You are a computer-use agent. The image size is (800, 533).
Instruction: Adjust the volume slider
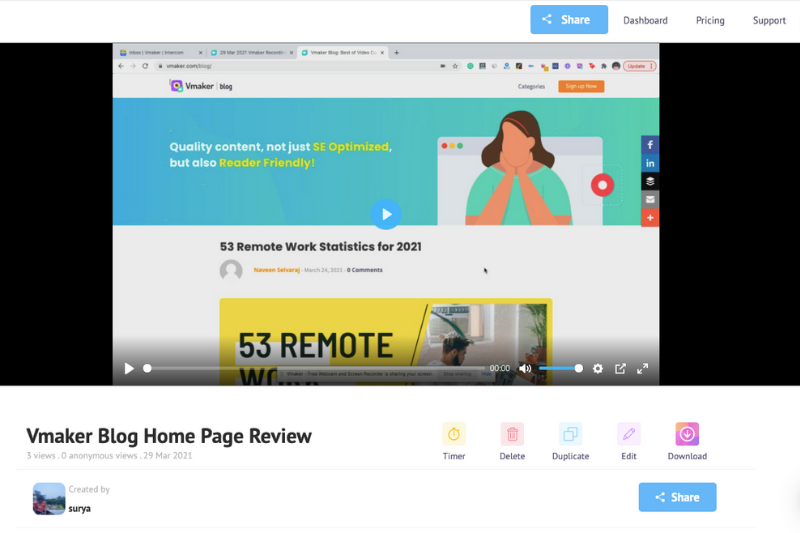(560, 368)
